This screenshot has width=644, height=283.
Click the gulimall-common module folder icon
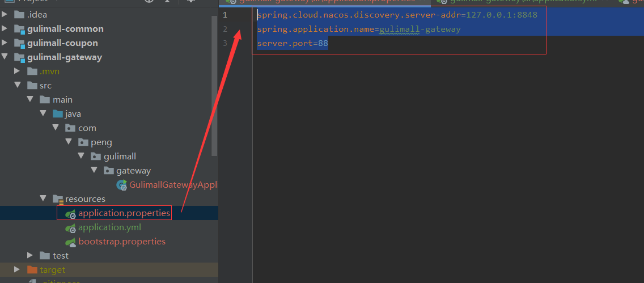pos(19,29)
